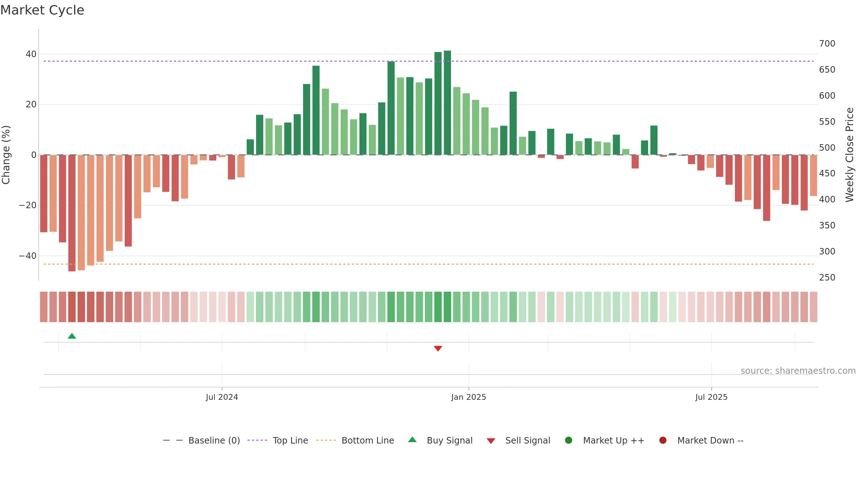The image size is (868, 488).
Task: Click the Jul 2024 axis label
Action: [x=222, y=397]
